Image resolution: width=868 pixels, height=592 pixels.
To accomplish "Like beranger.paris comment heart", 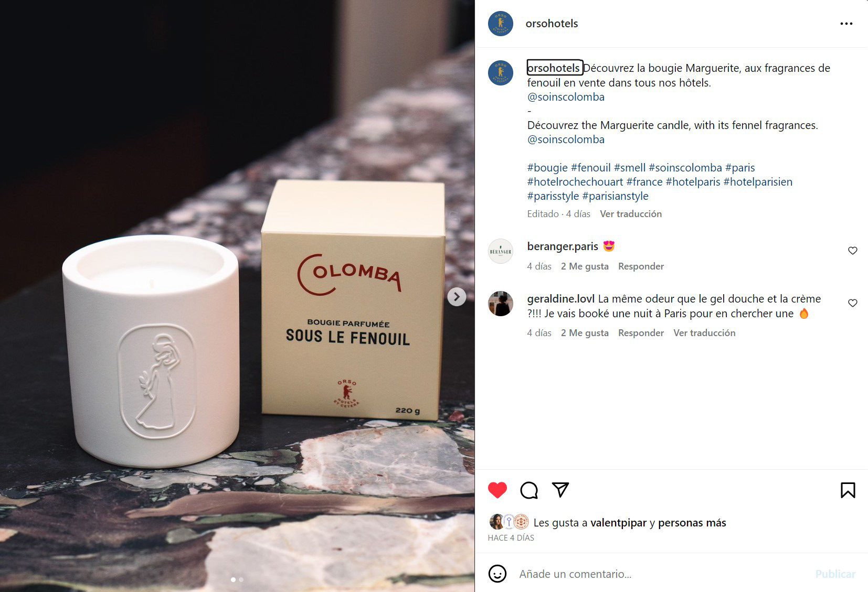I will click(853, 251).
